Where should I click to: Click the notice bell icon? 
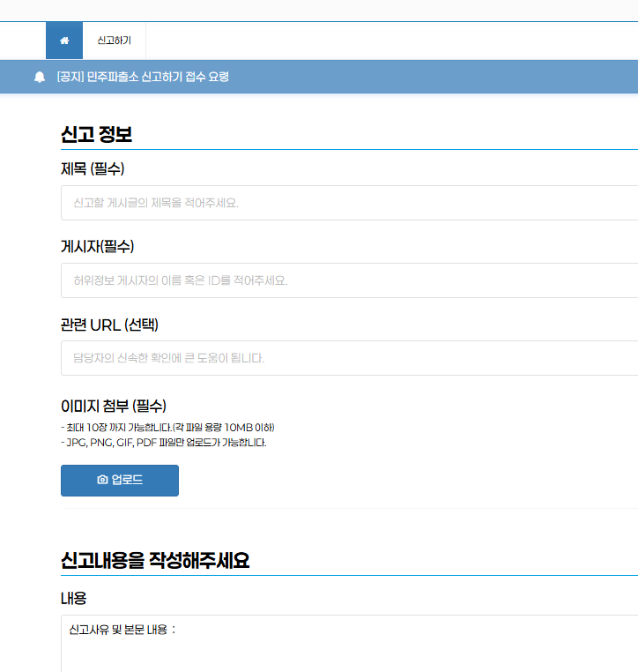(40, 77)
